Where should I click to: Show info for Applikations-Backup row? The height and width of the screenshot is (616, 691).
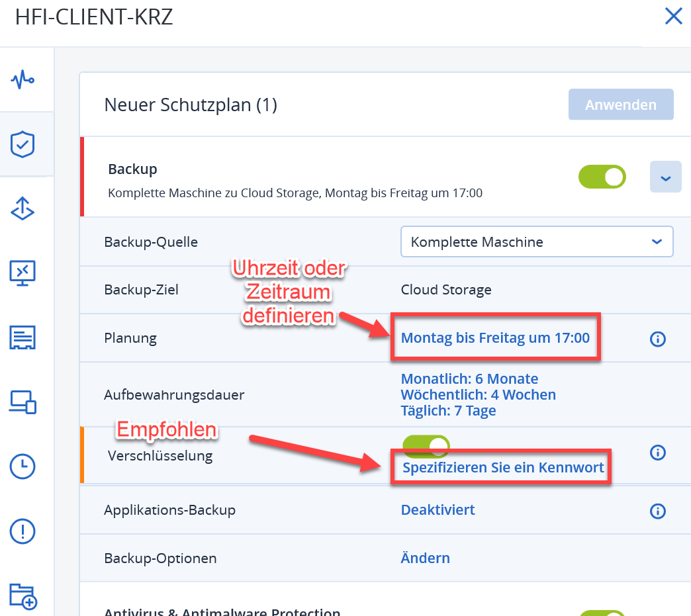click(657, 511)
